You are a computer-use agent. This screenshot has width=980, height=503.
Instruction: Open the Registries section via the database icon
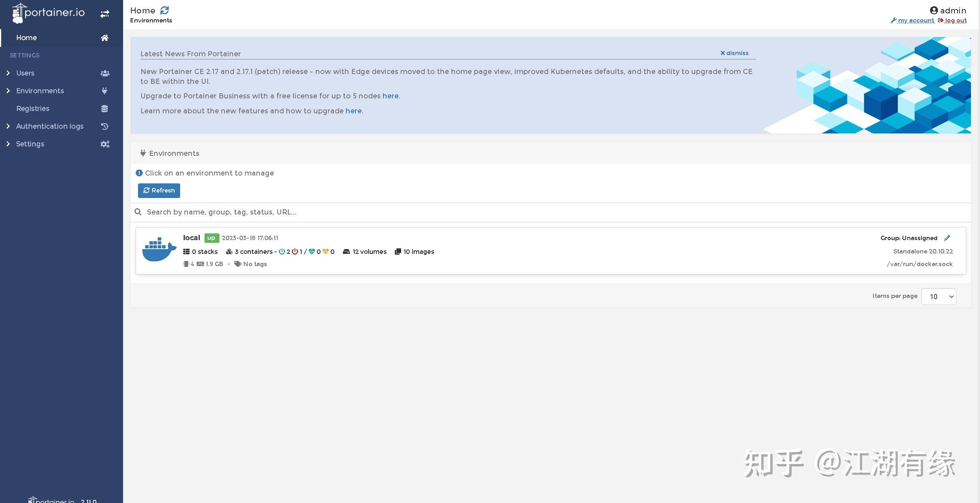tap(105, 109)
